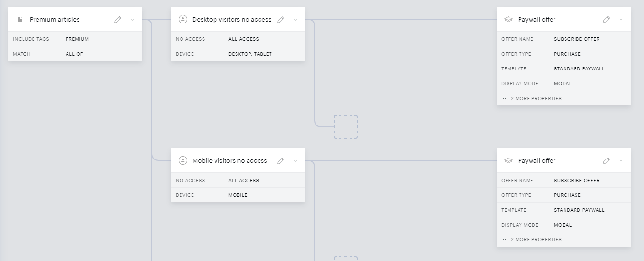Viewport: 644px width, 261px height.
Task: Click the layers icon on top Paywall offer
Action: [508, 20]
